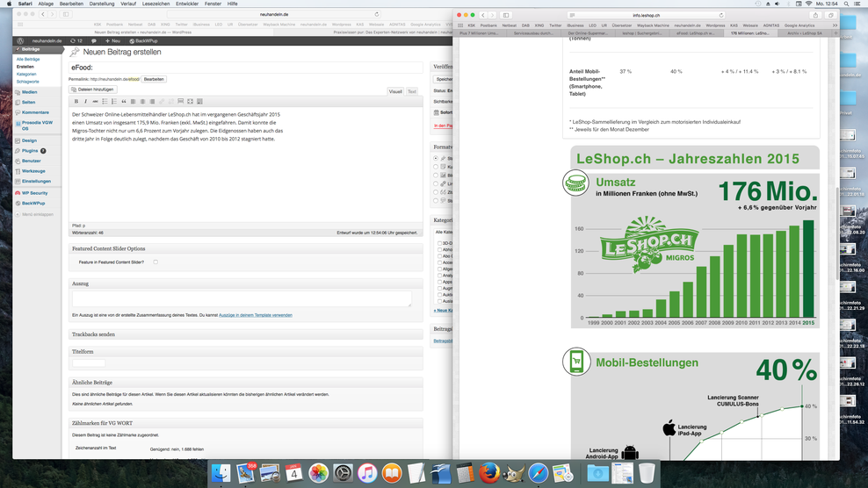Open the WordPress logo menu in admin bar
The image size is (868, 488).
[x=20, y=41]
